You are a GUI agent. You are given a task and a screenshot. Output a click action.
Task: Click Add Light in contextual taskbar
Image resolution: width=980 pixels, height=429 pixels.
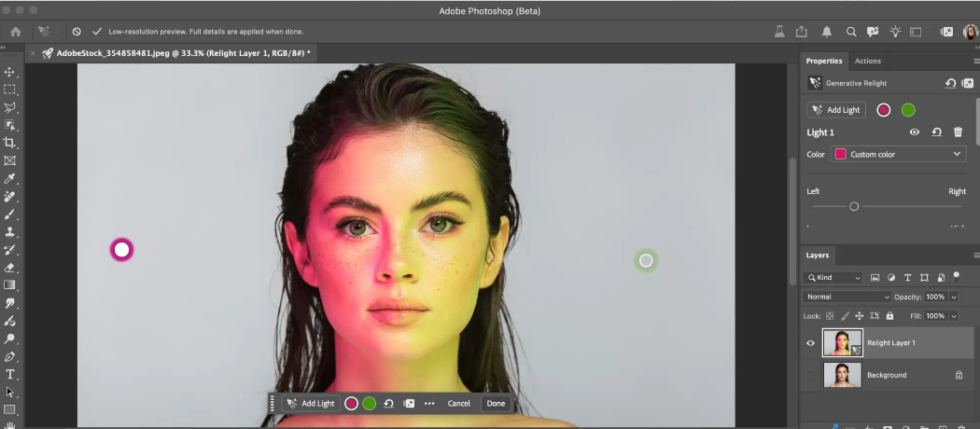311,404
